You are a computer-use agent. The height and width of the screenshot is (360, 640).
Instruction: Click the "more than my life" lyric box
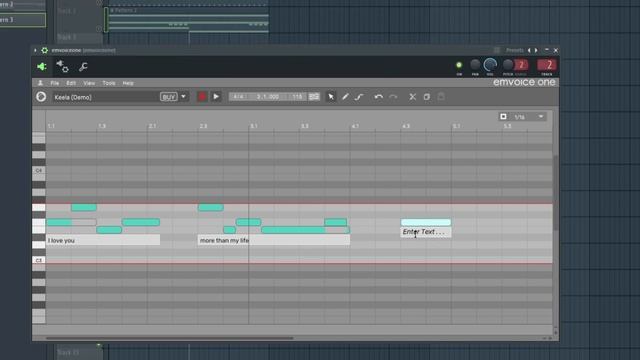[x=273, y=240]
